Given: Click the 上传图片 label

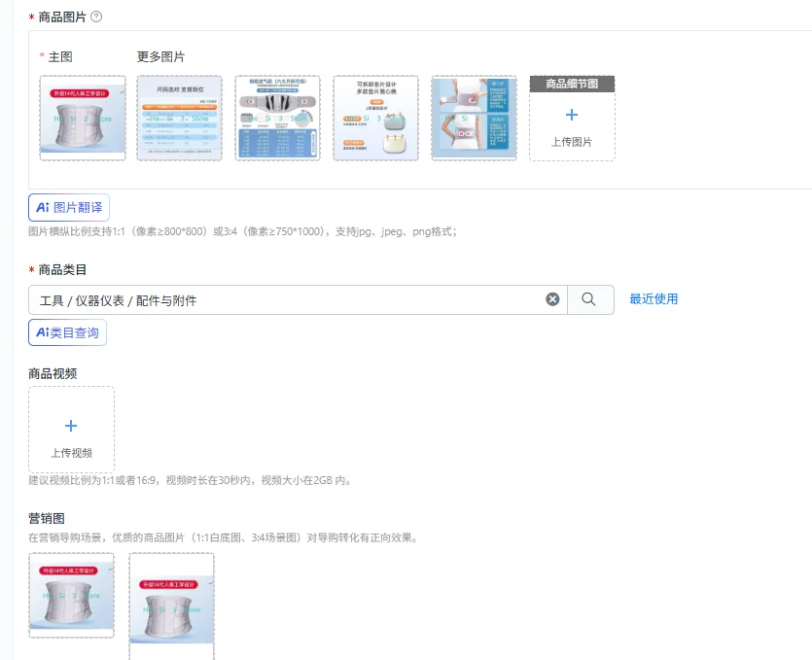Looking at the screenshot, I should 572,142.
